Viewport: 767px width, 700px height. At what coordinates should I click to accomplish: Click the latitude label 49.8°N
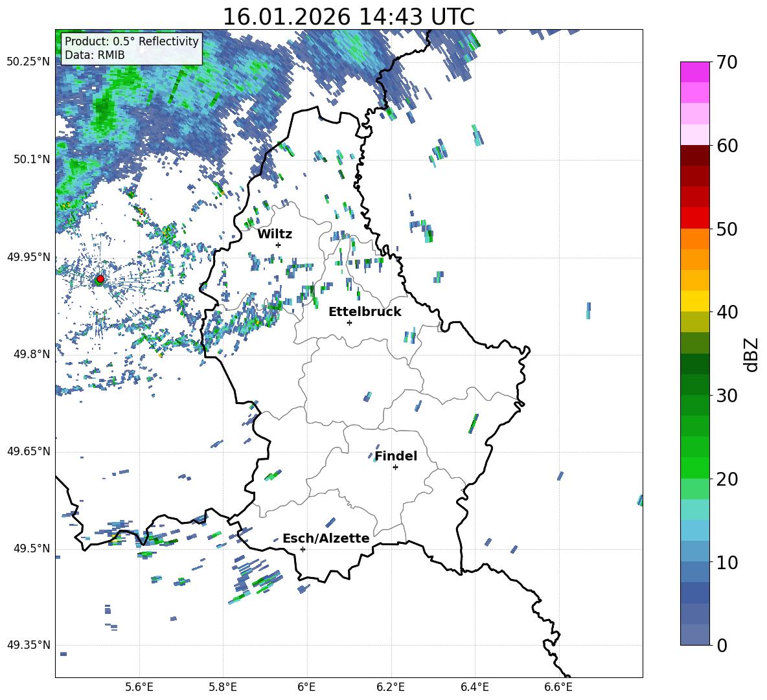point(32,354)
